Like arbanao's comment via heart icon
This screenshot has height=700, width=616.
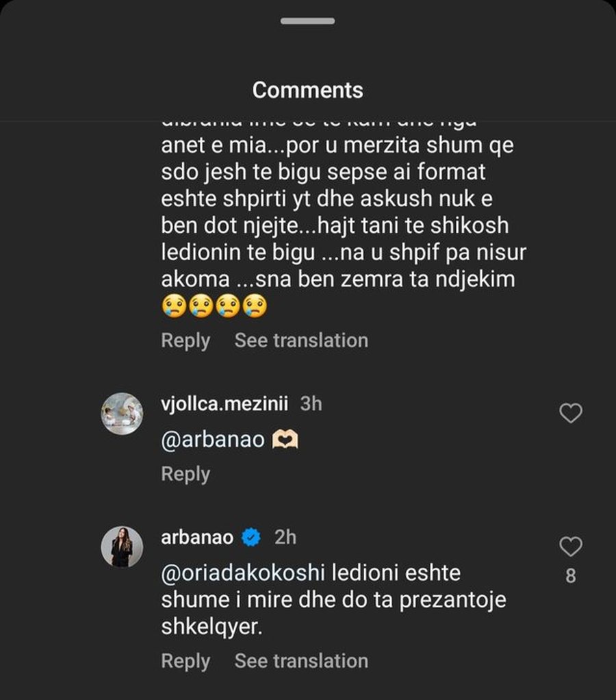(x=570, y=546)
